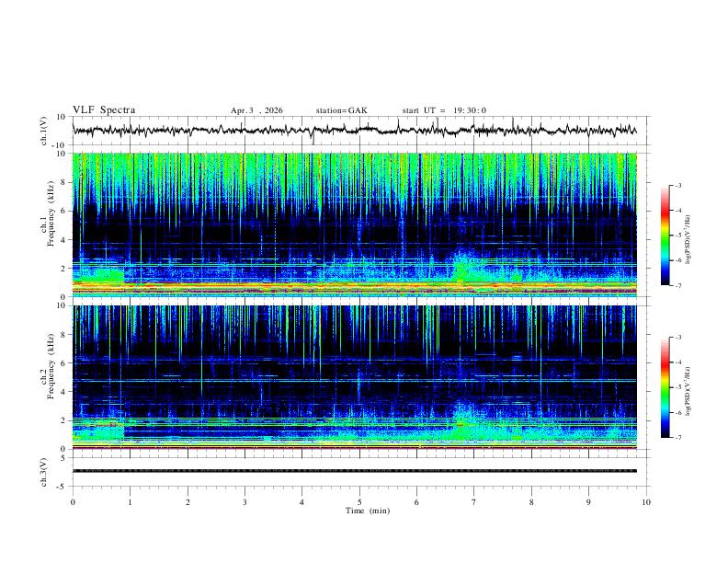
Task: Click the time axis tick label "4"
Action: click(301, 502)
